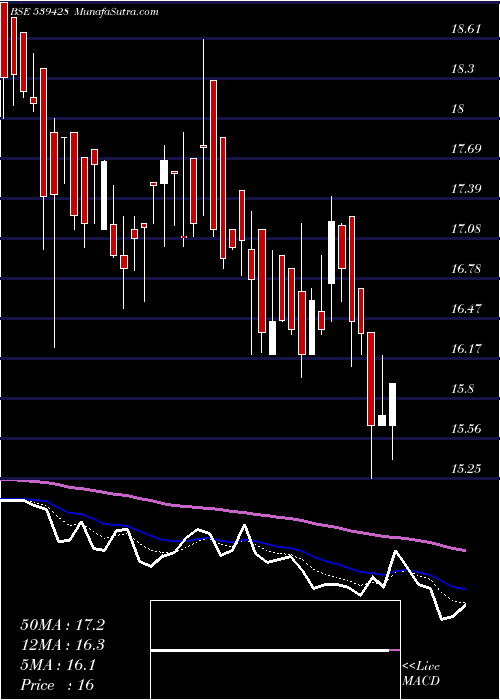Click the 16.78 price axis label
The height and width of the screenshot is (700, 500).
click(x=466, y=269)
